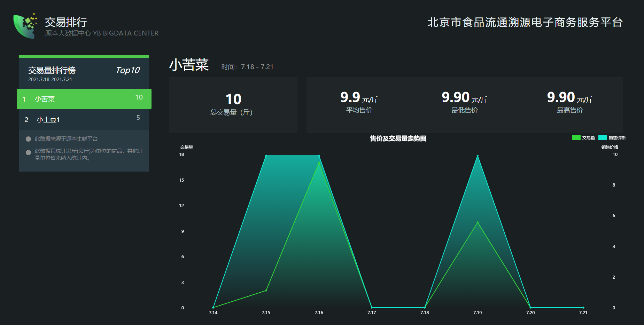Screen dimensions: 644x325
Task: Click the 总交易量 total volume card
Action: pyautogui.click(x=233, y=105)
